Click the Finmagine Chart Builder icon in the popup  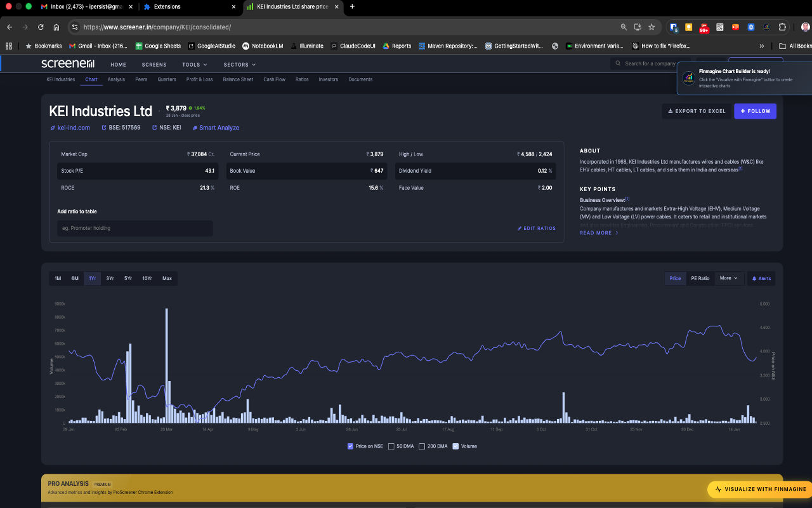[688, 79]
